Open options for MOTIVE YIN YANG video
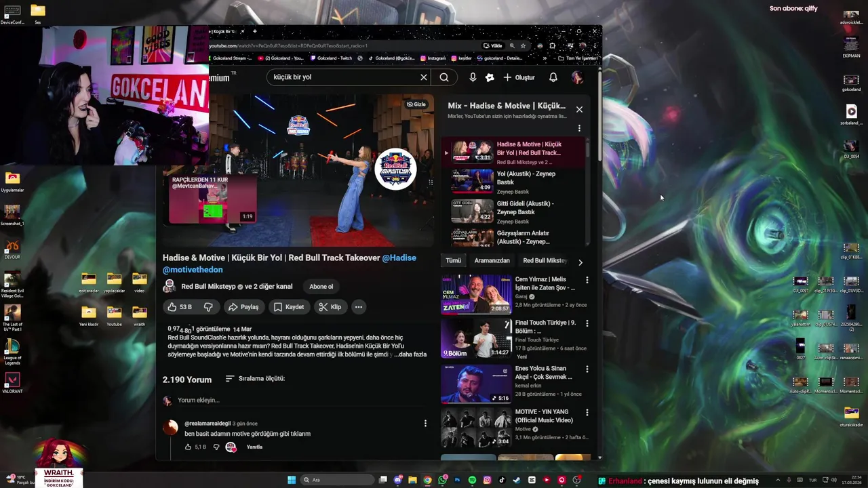Screen dimensions: 868x488 pos(587,412)
